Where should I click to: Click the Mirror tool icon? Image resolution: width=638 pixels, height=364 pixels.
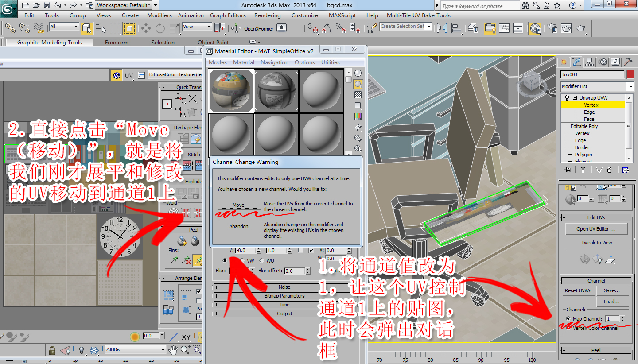pyautogui.click(x=442, y=28)
